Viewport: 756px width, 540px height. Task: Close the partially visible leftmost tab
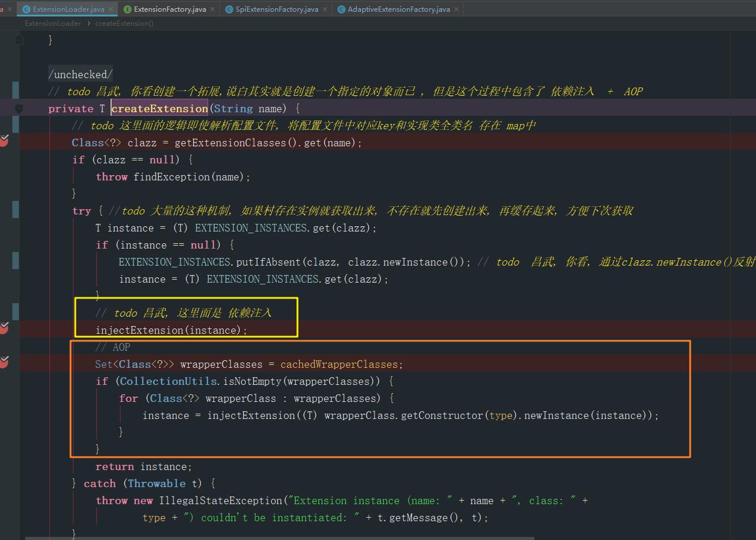(x=9, y=9)
